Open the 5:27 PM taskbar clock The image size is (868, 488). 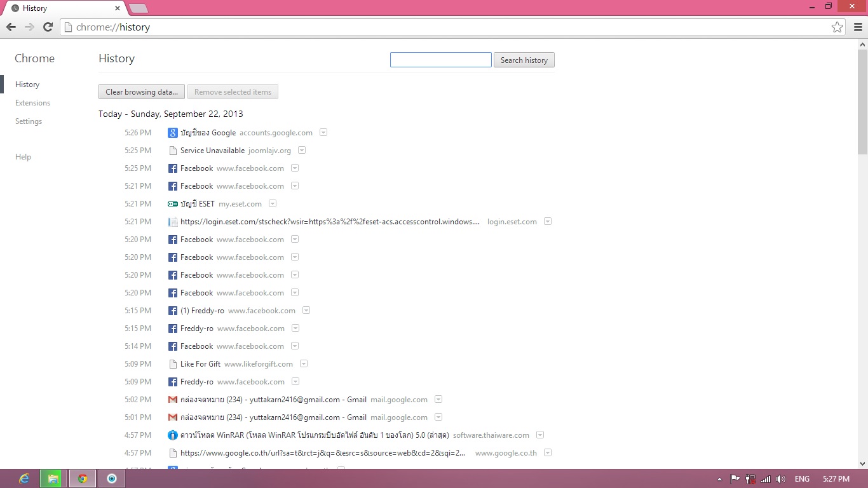tap(836, 479)
